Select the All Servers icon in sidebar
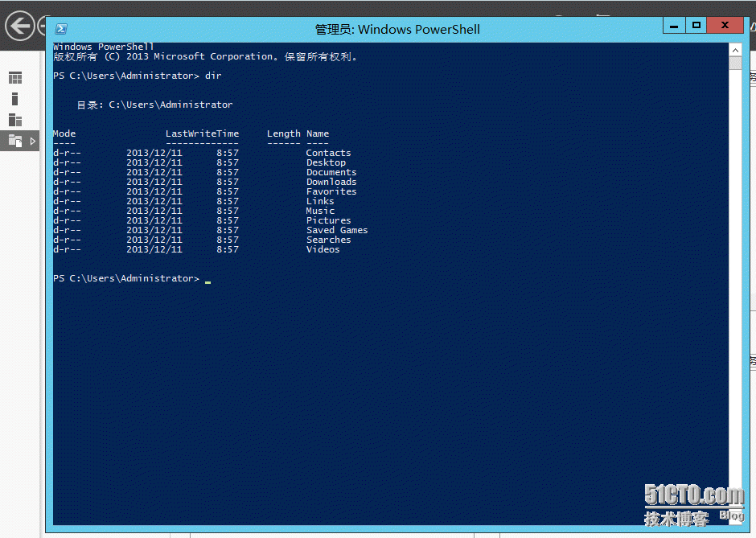 click(x=15, y=120)
